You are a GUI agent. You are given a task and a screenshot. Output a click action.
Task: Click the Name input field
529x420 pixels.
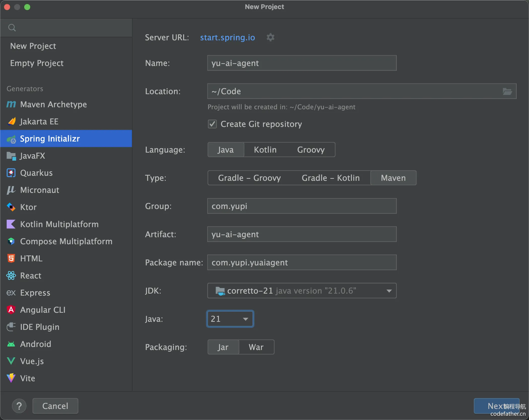302,63
